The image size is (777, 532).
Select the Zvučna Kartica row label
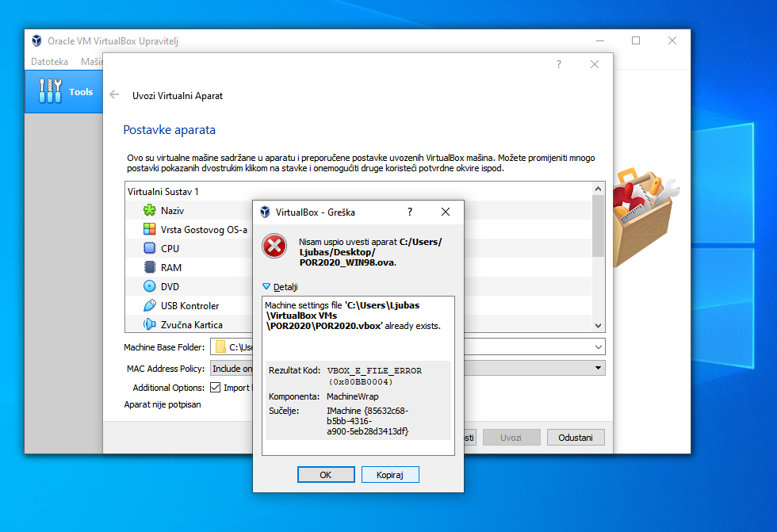tap(192, 325)
